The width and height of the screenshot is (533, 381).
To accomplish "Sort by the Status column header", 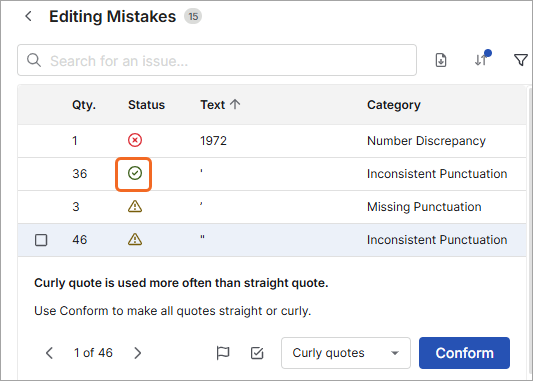I will pyautogui.click(x=146, y=105).
